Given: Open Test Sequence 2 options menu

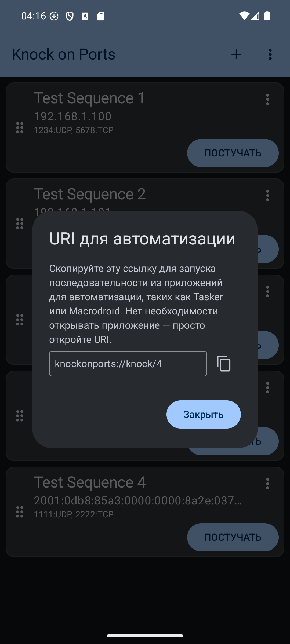Looking at the screenshot, I should tap(267, 196).
